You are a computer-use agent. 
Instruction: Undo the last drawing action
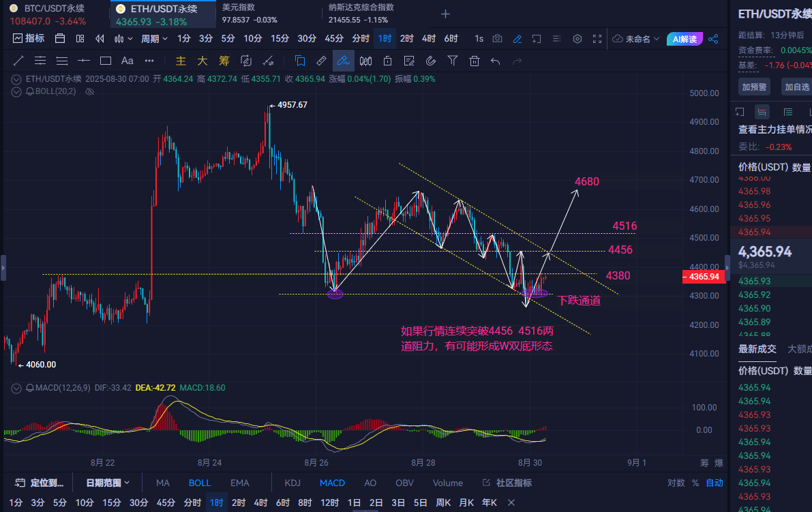[x=496, y=61]
